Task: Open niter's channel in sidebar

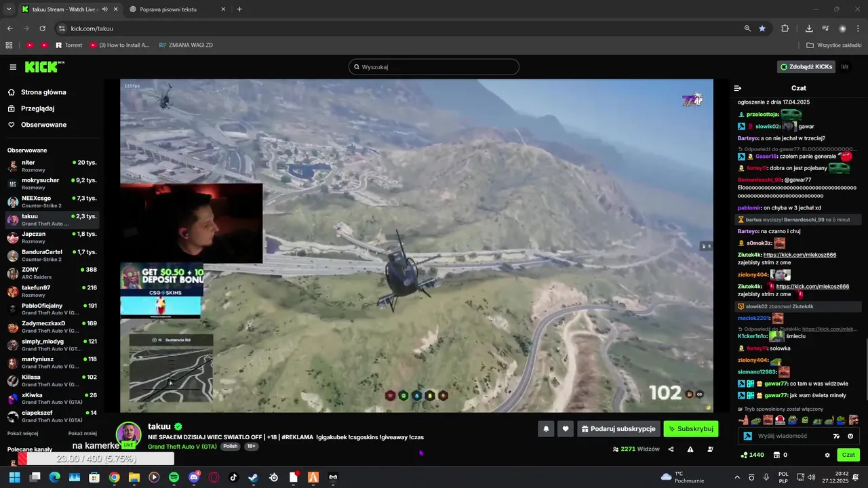Action: (x=52, y=166)
